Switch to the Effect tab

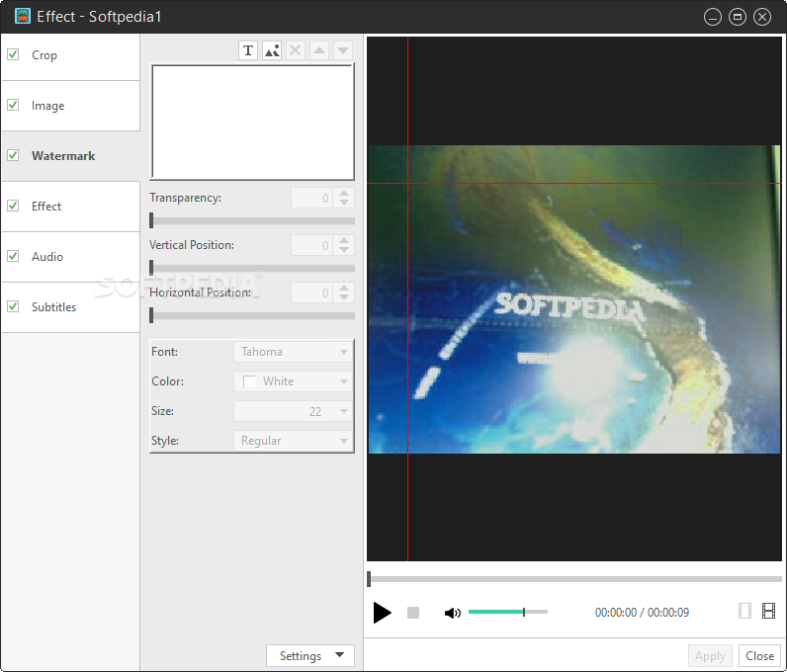[71, 207]
